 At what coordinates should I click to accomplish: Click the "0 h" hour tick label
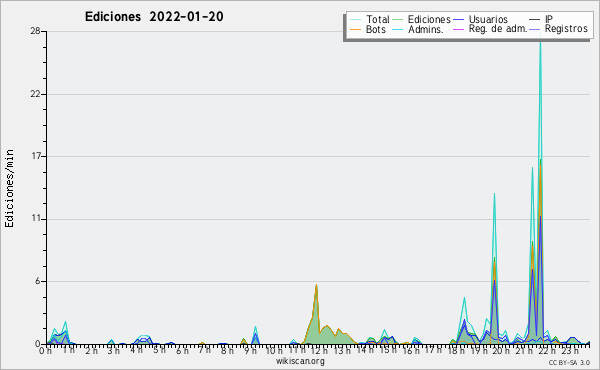click(45, 350)
